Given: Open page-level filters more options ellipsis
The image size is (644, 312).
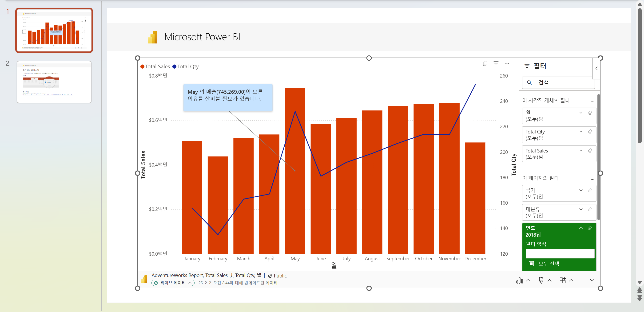Looking at the screenshot, I should pyautogui.click(x=592, y=179).
